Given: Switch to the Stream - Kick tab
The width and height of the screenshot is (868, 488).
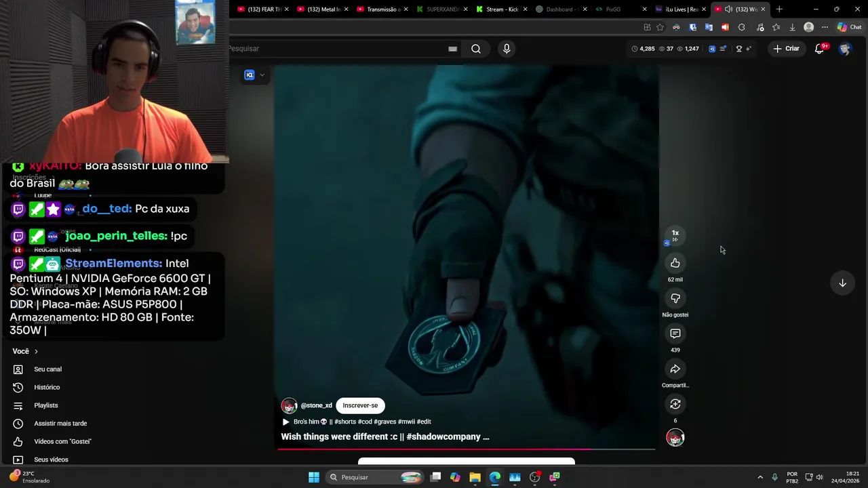Looking at the screenshot, I should tap(500, 9).
